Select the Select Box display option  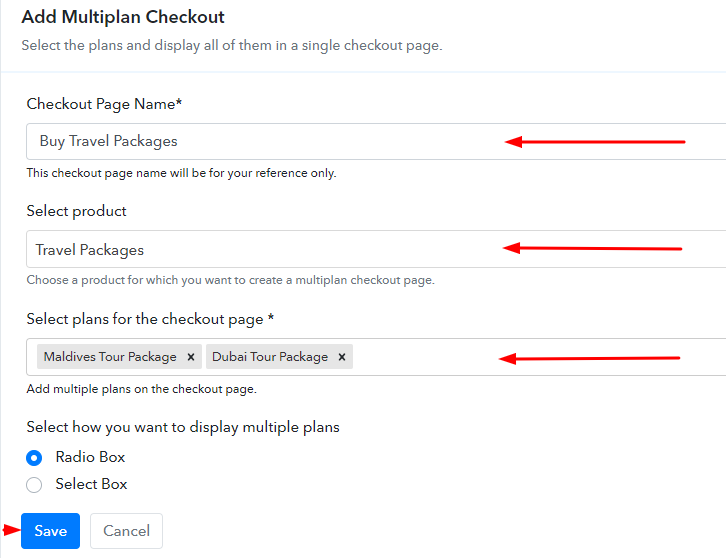tap(34, 485)
